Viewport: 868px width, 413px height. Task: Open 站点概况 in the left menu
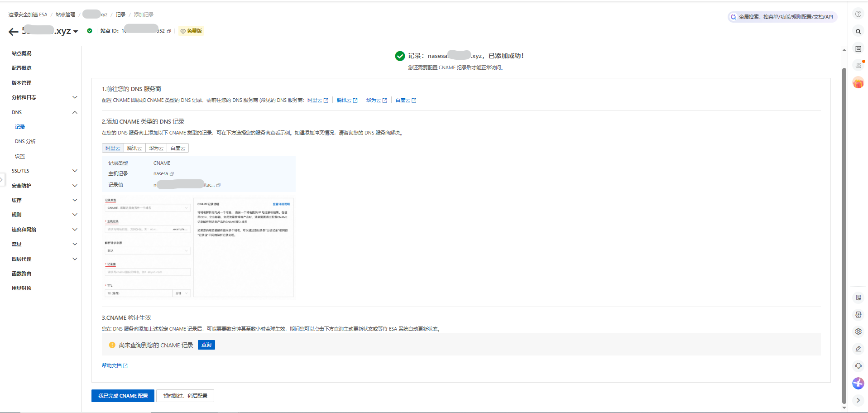coord(22,53)
